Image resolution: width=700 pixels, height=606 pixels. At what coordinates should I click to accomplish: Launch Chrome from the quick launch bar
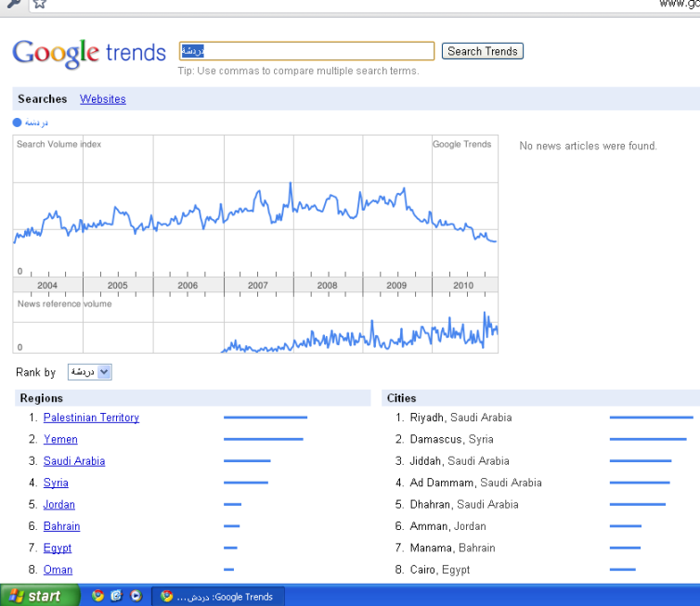pos(97,596)
